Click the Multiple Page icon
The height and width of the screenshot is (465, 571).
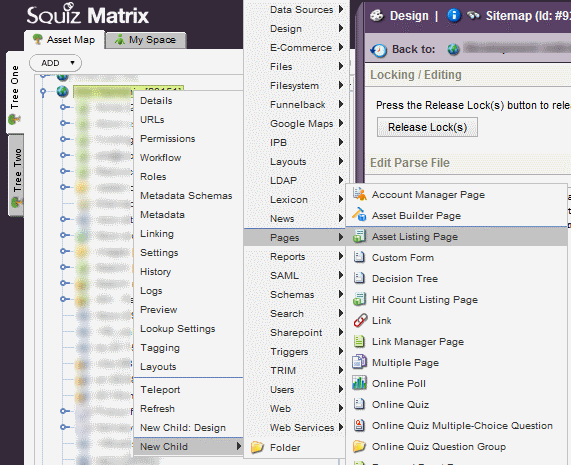coord(359,362)
